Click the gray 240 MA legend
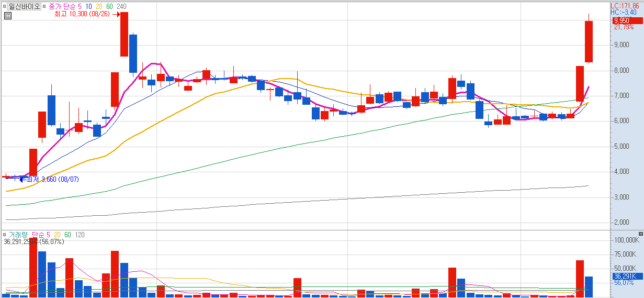Image resolution: width=644 pixels, height=298 pixels. coord(122,6)
